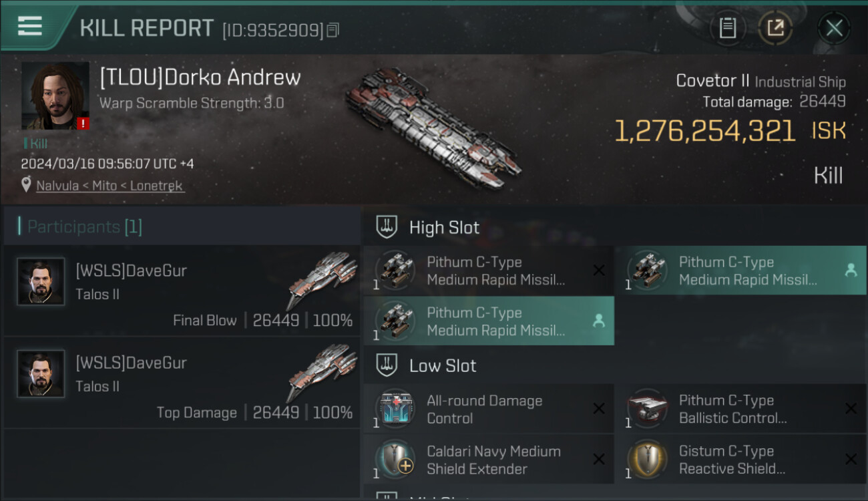Viewport: 868px width, 501px height.
Task: Click the Low Slot section header icon
Action: (387, 365)
